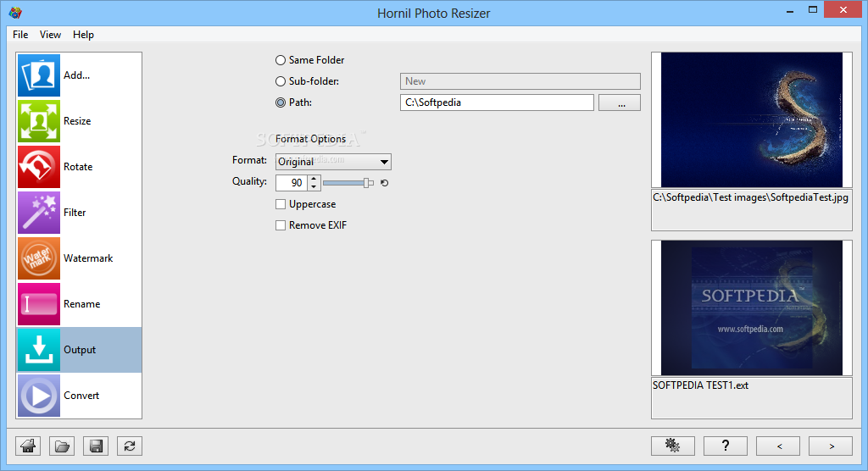Open the Help menu
This screenshot has width=868, height=471.
pos(83,35)
